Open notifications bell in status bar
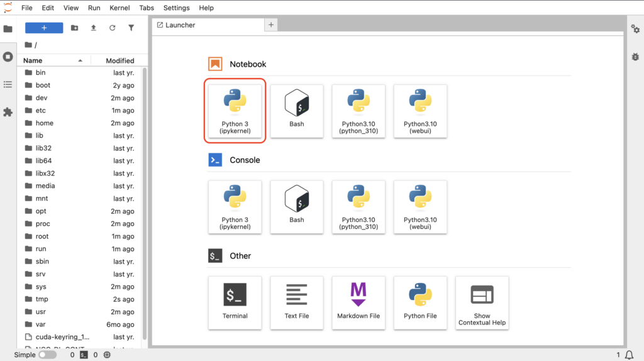This screenshot has height=361, width=644. pos(629,355)
